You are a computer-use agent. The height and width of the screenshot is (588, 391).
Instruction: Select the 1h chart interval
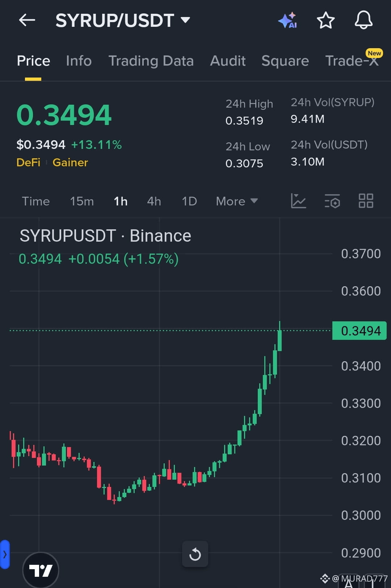(121, 201)
